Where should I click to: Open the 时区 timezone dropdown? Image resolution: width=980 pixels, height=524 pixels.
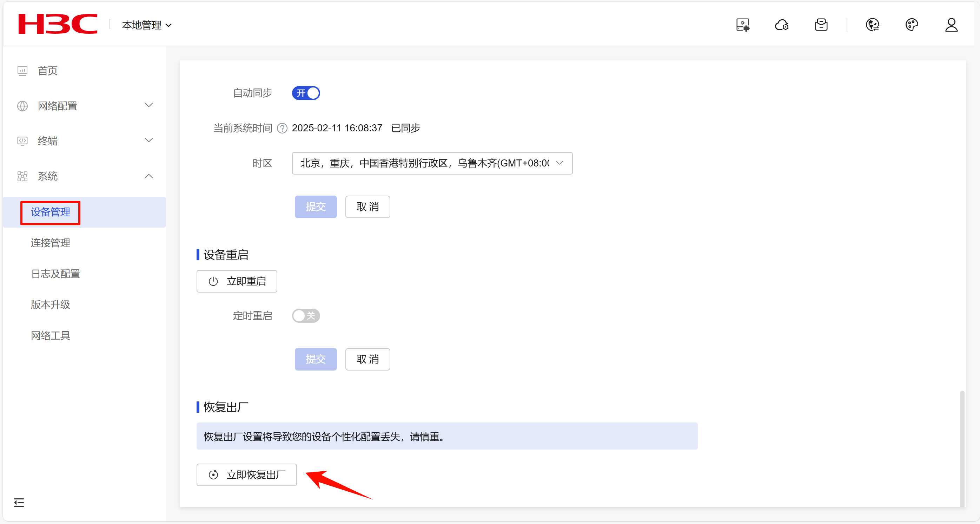click(x=432, y=163)
